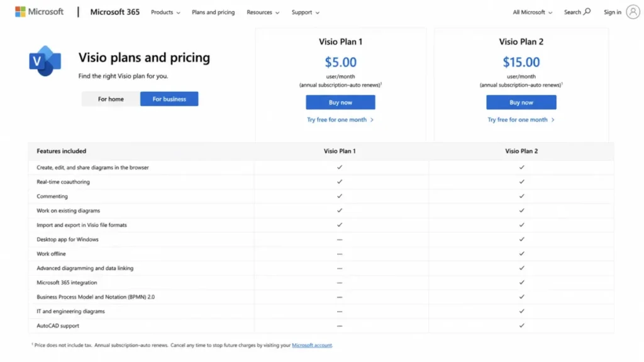Click the Visio Plan 1 table column header
The height and width of the screenshot is (362, 644).
pyautogui.click(x=340, y=151)
